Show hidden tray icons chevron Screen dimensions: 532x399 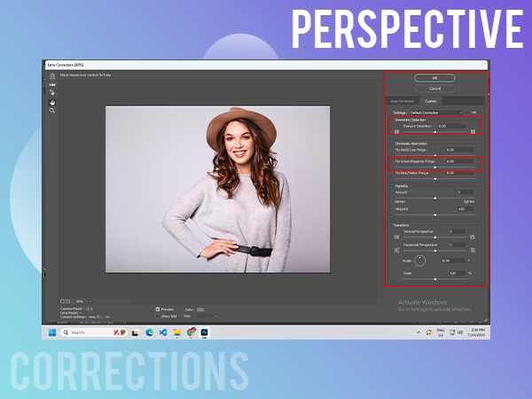(x=419, y=332)
